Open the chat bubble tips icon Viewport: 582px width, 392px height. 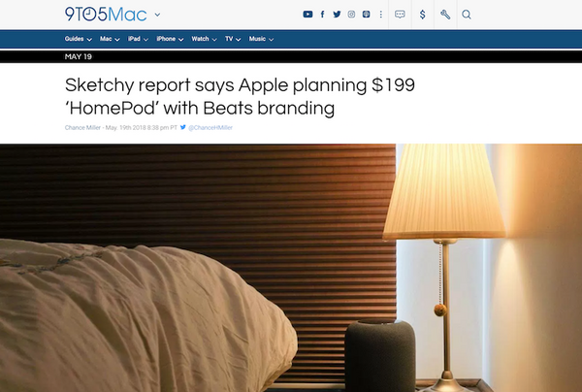coord(400,15)
